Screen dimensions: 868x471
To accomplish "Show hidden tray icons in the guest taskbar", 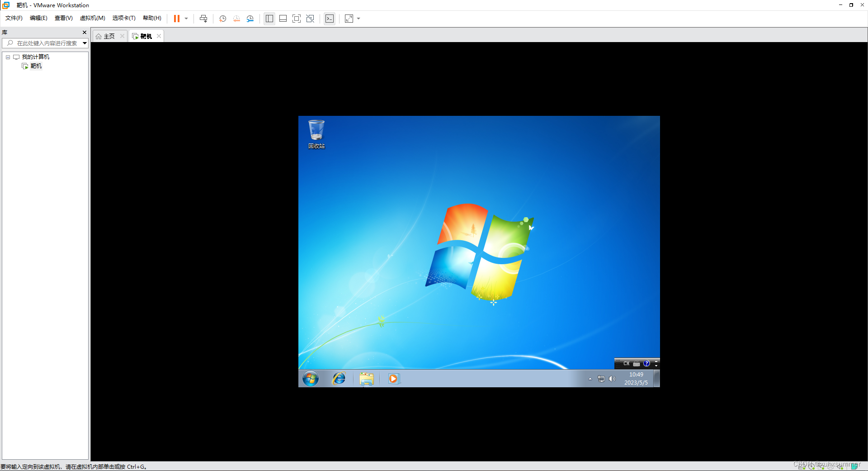I will coord(590,379).
